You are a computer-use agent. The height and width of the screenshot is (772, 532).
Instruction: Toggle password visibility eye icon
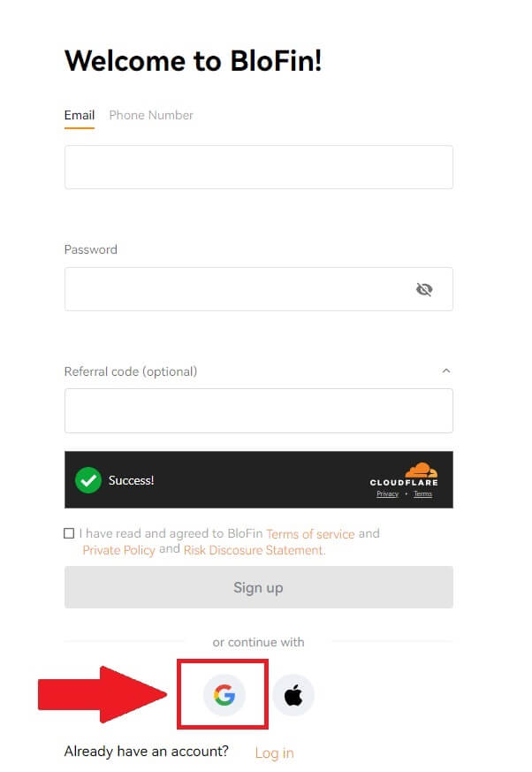[x=424, y=289]
